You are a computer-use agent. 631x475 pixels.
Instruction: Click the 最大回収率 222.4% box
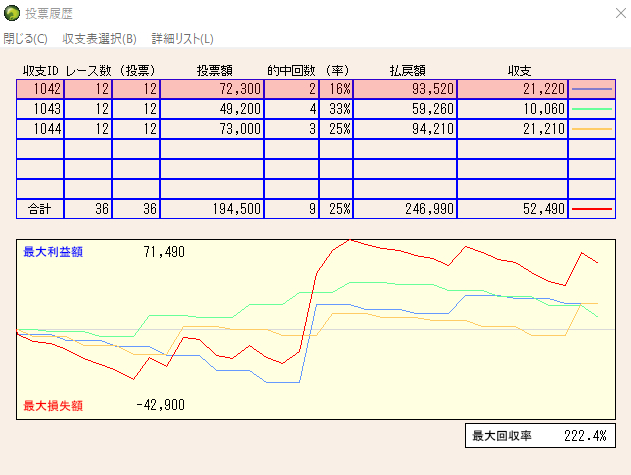point(540,436)
